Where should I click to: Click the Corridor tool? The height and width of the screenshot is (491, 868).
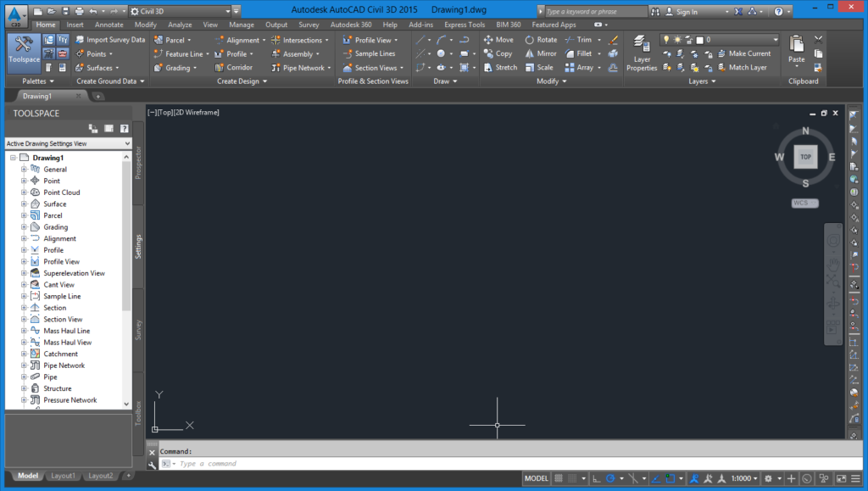tap(233, 68)
